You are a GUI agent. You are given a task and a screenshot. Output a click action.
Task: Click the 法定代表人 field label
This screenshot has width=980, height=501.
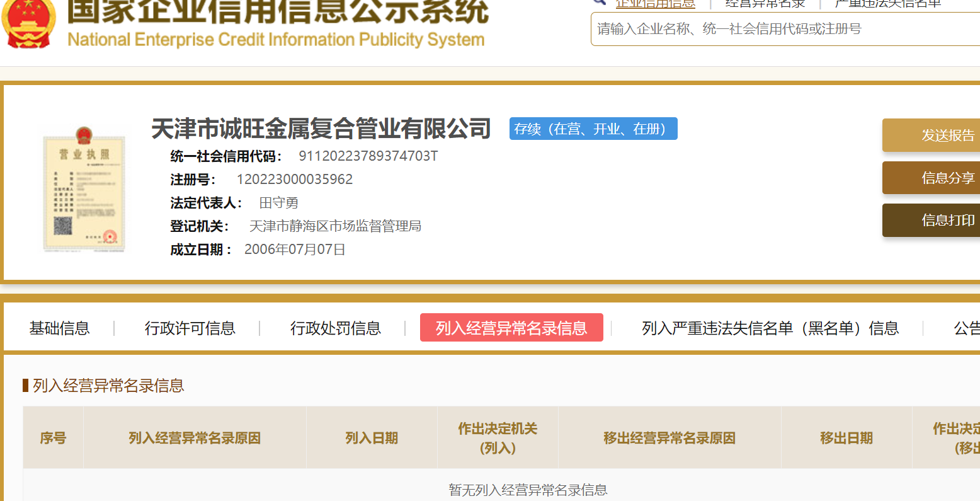click(x=206, y=203)
